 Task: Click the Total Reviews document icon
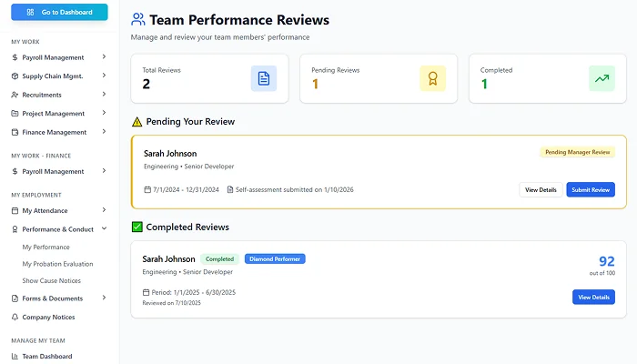[264, 79]
